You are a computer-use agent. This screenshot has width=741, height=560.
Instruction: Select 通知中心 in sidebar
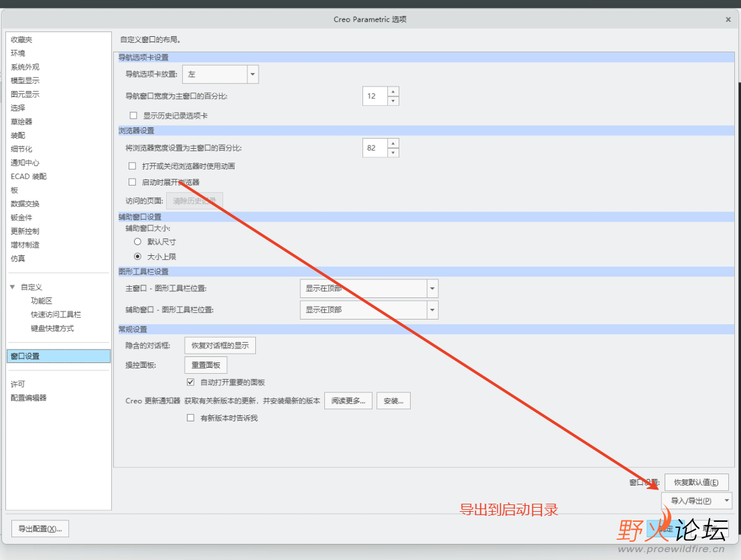pyautogui.click(x=25, y=163)
